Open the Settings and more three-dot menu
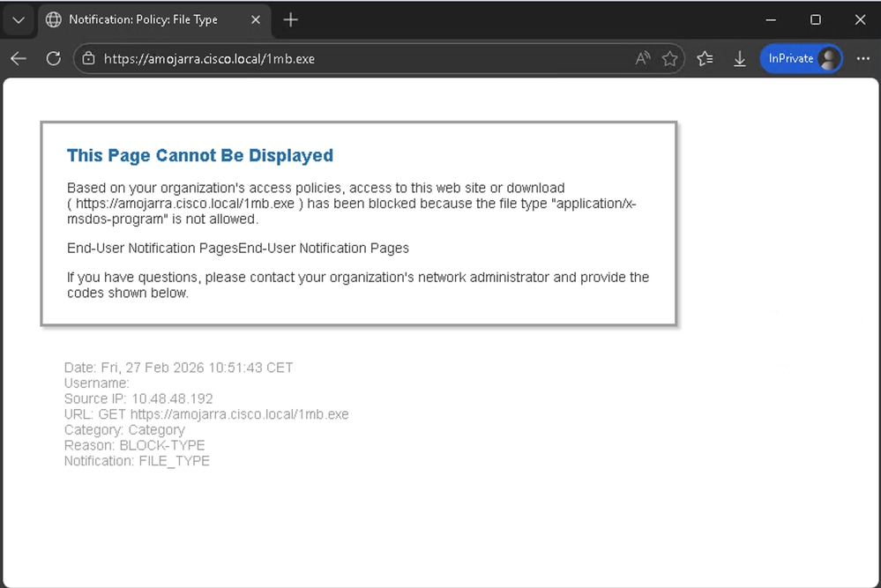The width and height of the screenshot is (881, 588). point(862,58)
